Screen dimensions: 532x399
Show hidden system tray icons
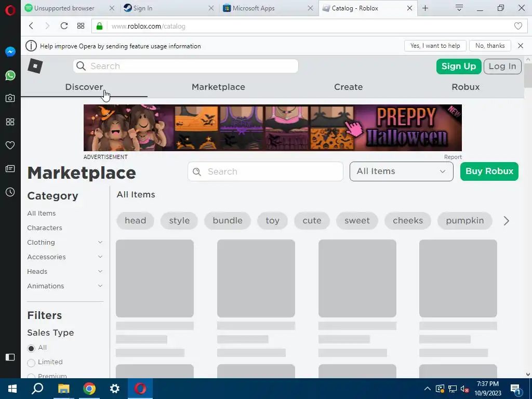click(428, 389)
